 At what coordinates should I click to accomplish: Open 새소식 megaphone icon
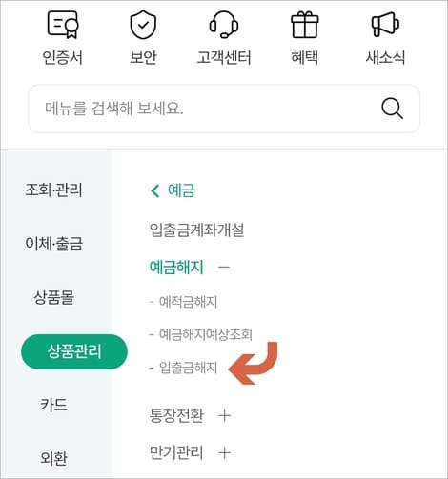(385, 24)
